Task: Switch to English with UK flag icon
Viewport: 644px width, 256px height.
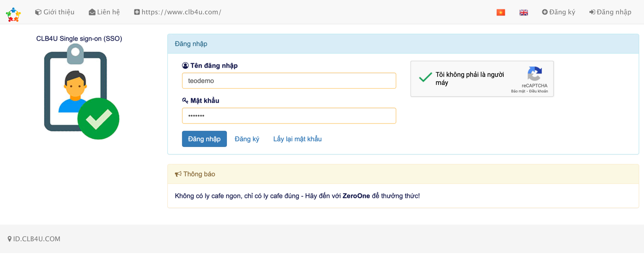Action: 524,13
